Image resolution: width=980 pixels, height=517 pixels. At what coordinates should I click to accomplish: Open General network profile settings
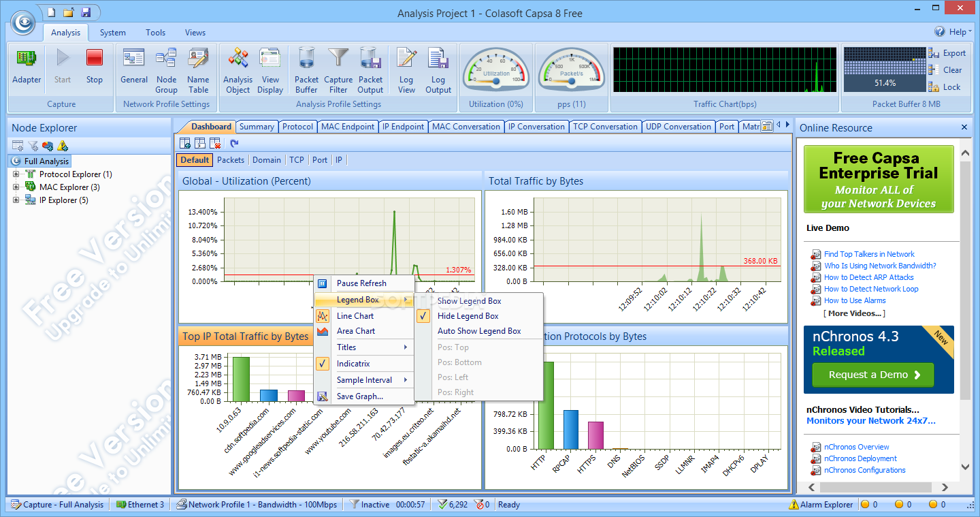click(134, 67)
